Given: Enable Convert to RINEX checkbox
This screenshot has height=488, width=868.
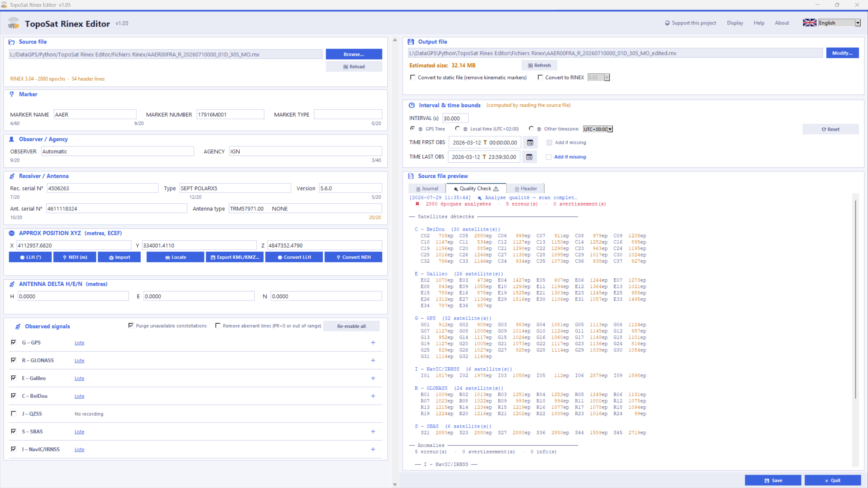Looking at the screenshot, I should (x=540, y=77).
